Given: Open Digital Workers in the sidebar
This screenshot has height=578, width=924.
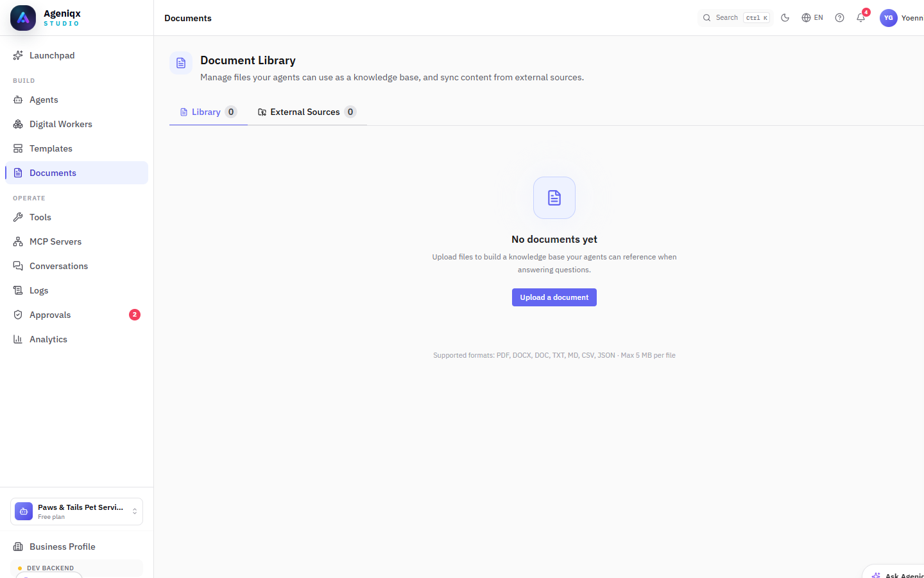Looking at the screenshot, I should click(x=76, y=124).
